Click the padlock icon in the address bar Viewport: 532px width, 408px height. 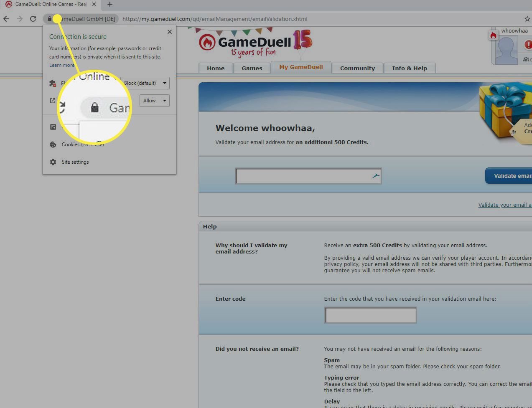coord(50,19)
